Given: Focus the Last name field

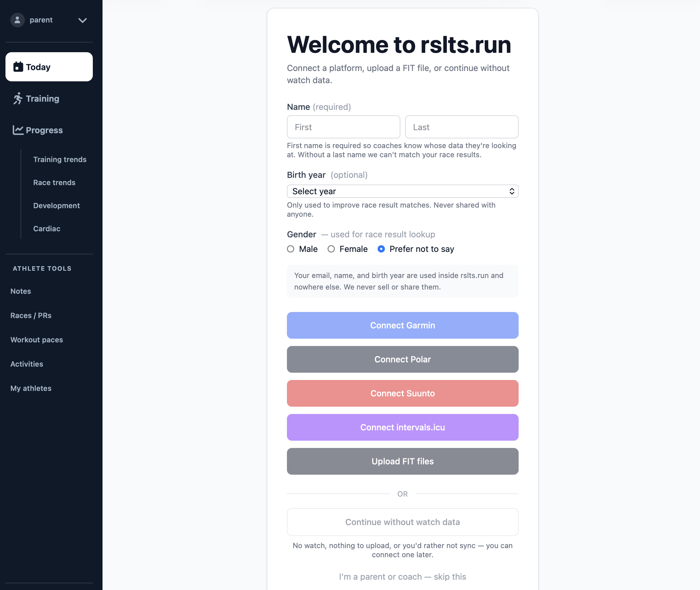Looking at the screenshot, I should (462, 127).
